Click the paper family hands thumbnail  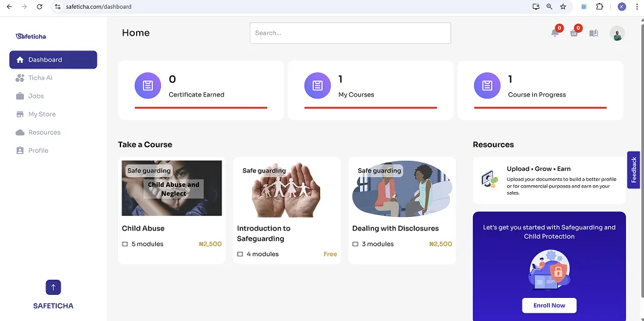pyautogui.click(x=286, y=189)
